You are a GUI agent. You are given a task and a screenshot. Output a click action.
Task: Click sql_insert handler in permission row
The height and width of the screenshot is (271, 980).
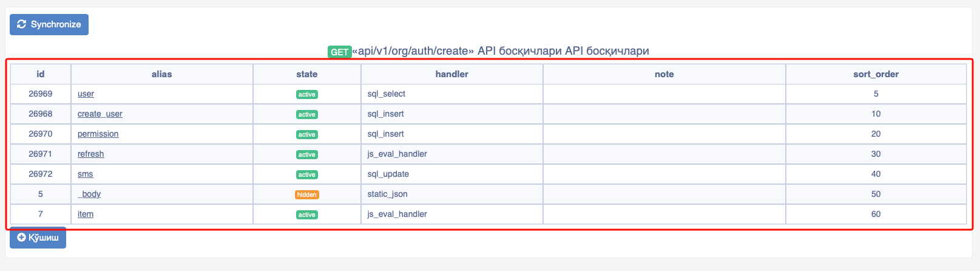point(452,134)
